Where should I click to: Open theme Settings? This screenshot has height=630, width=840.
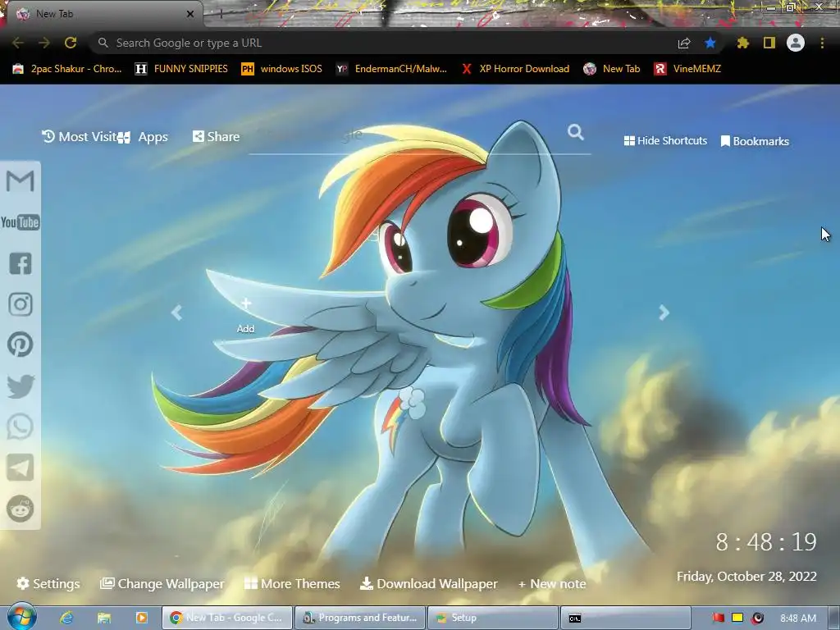tap(48, 584)
